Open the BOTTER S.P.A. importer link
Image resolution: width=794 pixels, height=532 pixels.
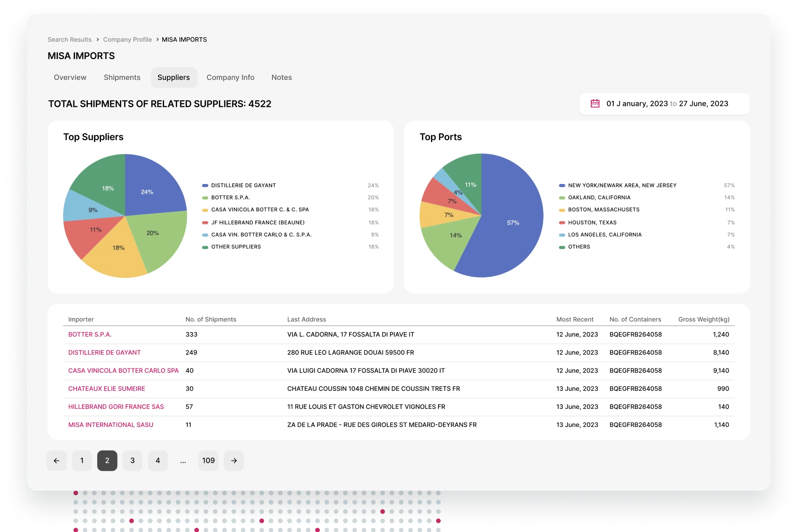point(90,335)
